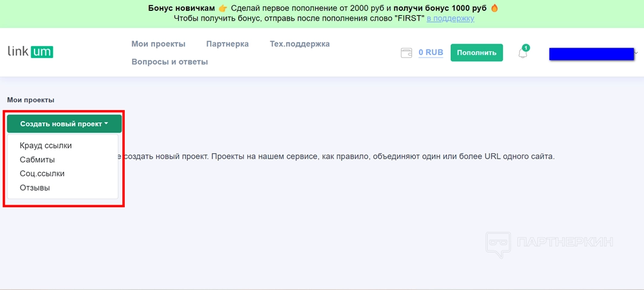Choose Крауд ссылки from the dropdown
Screen dimensions: 644x290
(46, 145)
